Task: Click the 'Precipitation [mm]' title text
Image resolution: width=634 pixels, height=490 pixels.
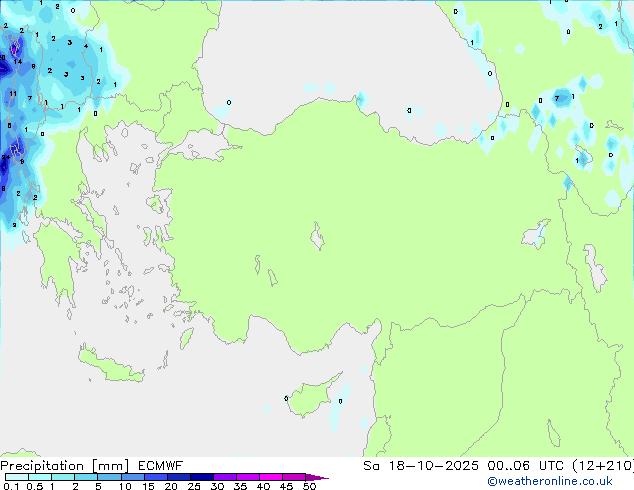Action: click(65, 466)
